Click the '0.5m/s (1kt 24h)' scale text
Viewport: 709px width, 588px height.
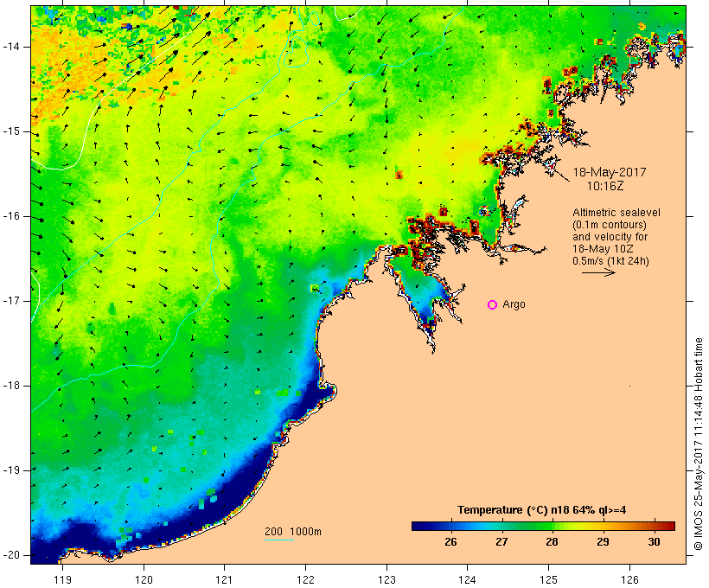(x=611, y=261)
